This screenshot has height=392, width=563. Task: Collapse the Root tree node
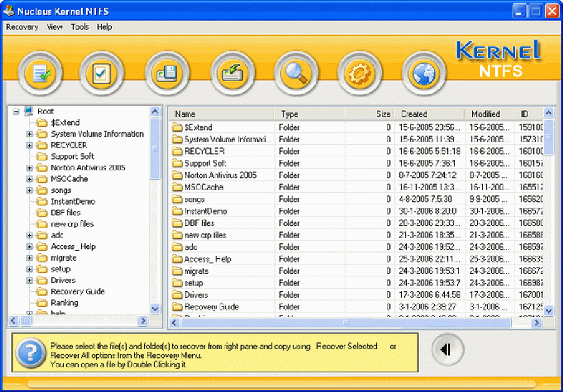click(16, 111)
